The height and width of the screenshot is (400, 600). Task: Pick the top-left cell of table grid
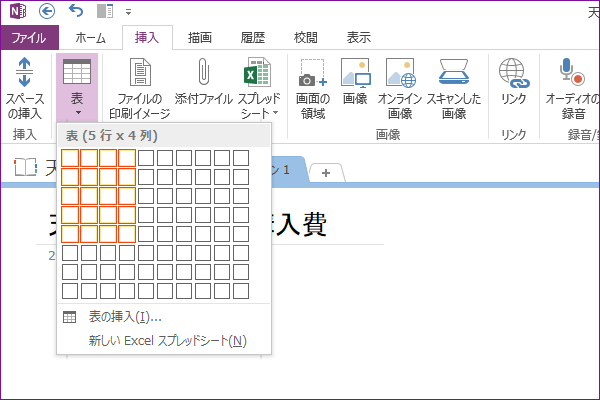click(x=70, y=158)
